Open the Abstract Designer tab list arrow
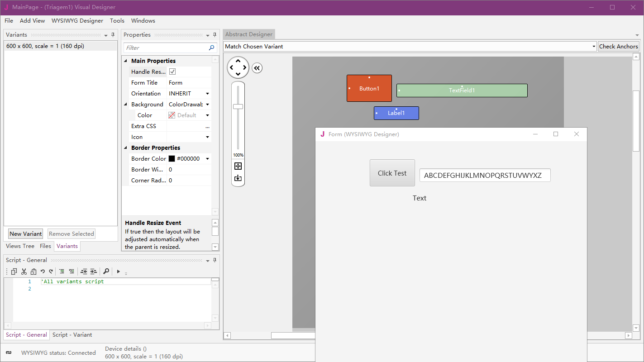 [637, 35]
